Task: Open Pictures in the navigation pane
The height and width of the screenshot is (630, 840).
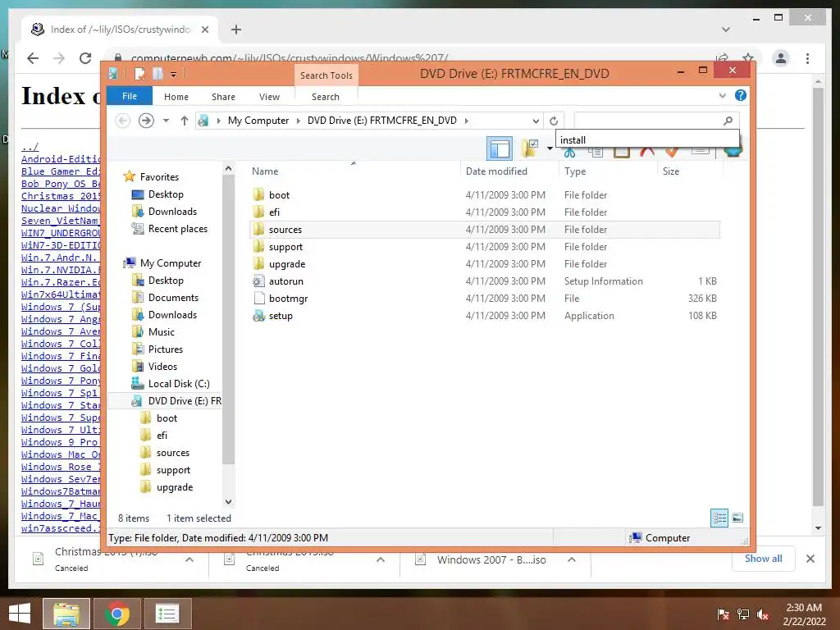Action: point(166,349)
